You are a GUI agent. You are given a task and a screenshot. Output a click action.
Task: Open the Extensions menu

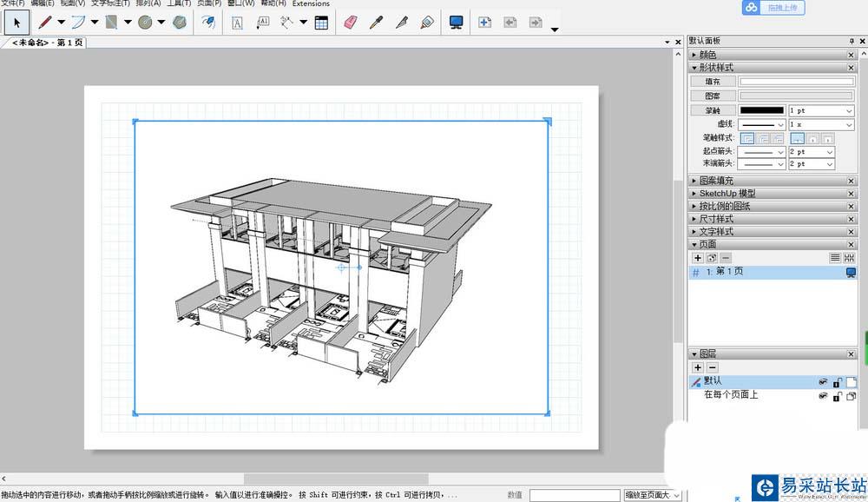311,4
